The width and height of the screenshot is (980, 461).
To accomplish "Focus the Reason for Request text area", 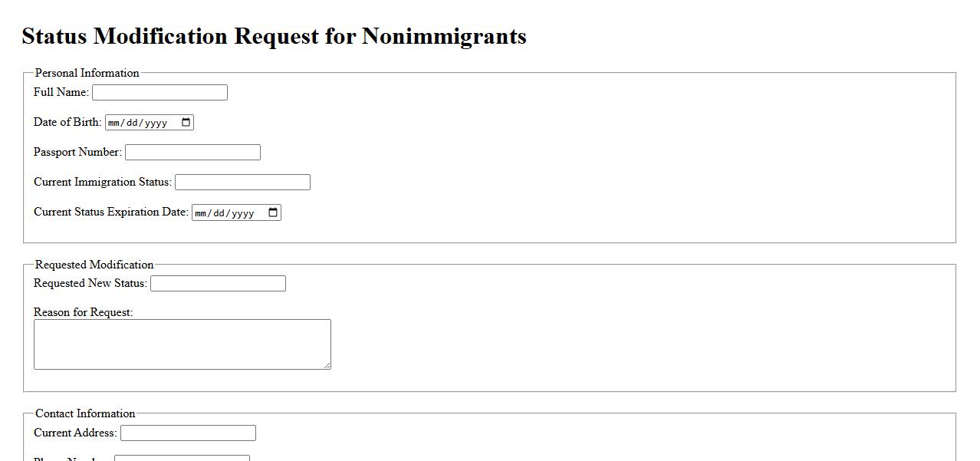I will pos(182,344).
